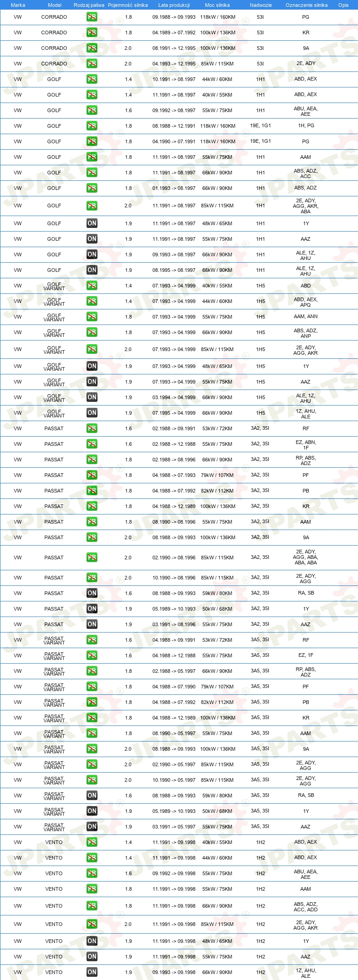Click the '10.1990 -> 05.1997' production years cell

tap(174, 780)
